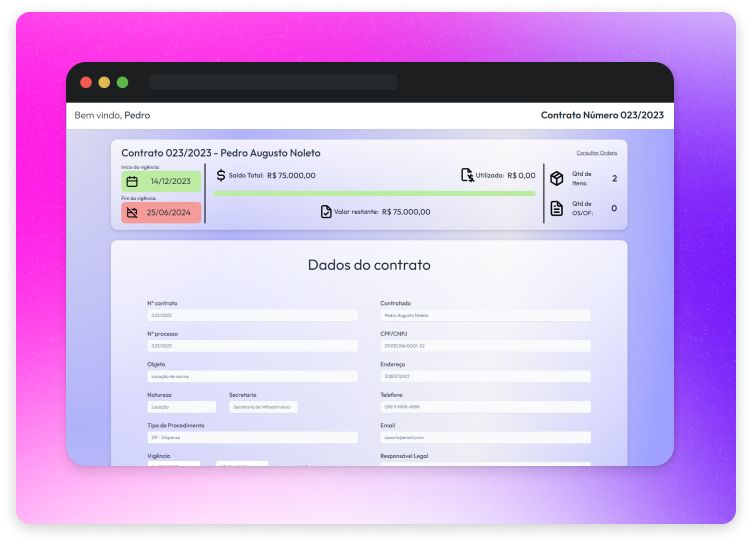Expand the Tipo de Procedimento field

[x=252, y=438]
